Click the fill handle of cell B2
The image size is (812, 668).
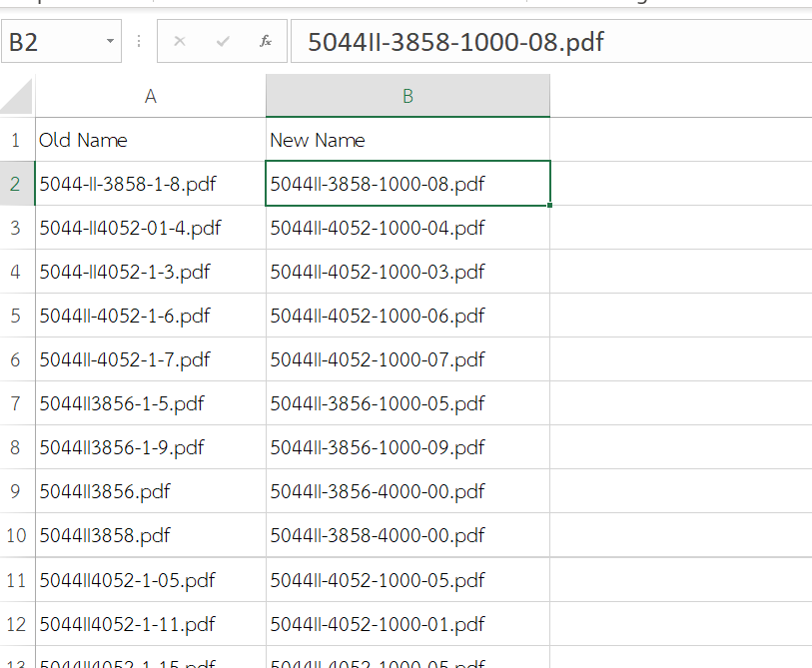pos(549,205)
